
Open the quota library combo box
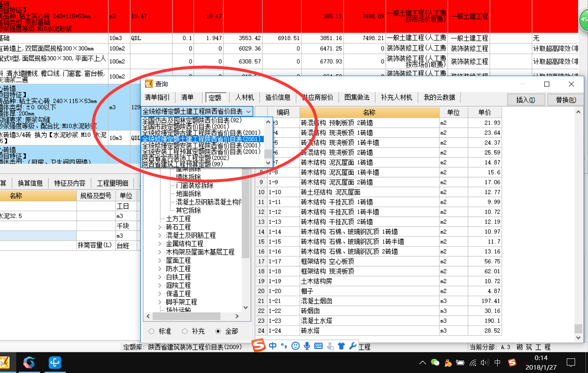click(x=197, y=112)
